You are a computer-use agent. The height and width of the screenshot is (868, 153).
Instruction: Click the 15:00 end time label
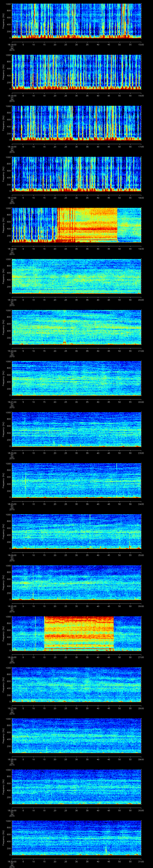coord(141,44)
